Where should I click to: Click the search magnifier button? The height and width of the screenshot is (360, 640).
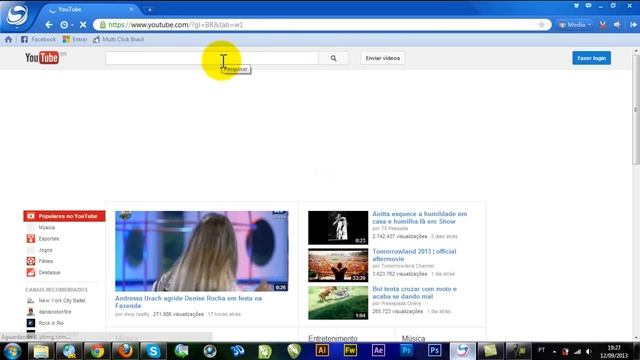point(333,58)
